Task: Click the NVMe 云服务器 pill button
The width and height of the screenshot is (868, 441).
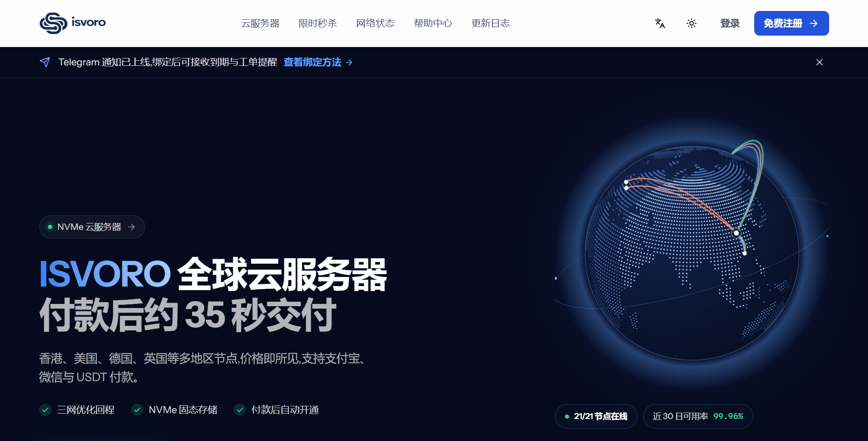Action: [x=92, y=227]
